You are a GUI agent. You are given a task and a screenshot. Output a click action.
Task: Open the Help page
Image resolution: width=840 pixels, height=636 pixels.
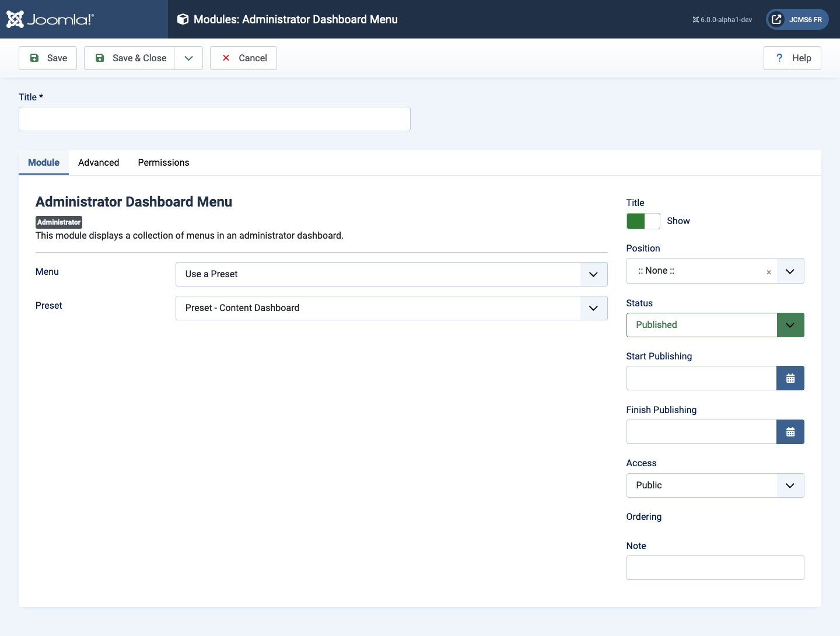coord(792,58)
